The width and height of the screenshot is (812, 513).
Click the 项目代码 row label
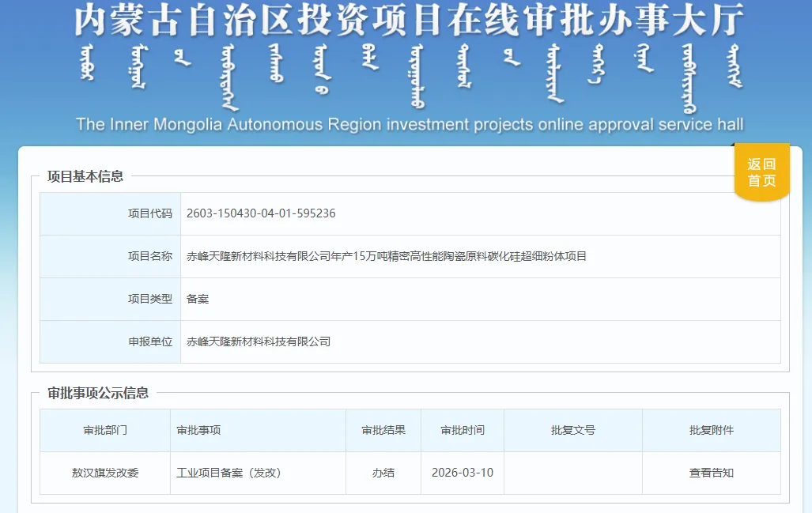150,213
